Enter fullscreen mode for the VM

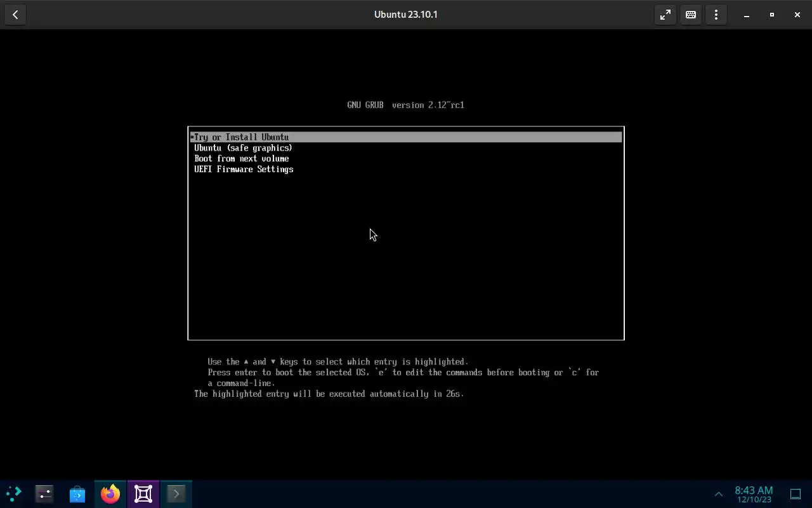(665, 15)
